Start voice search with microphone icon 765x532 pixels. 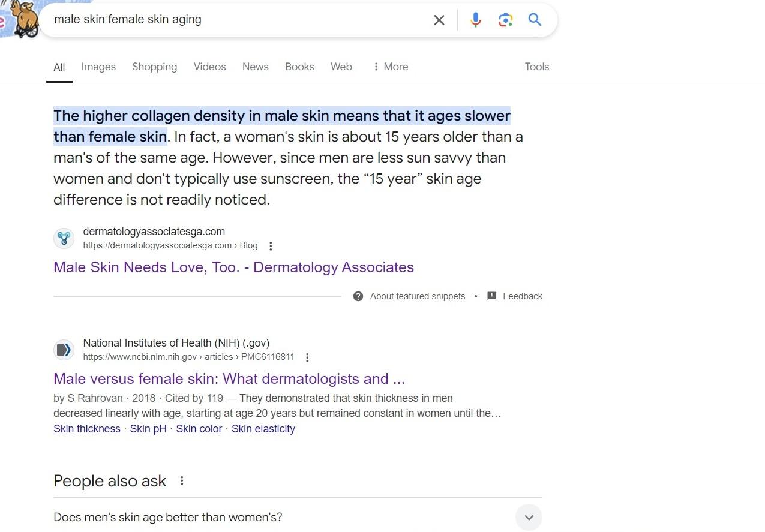pos(475,20)
